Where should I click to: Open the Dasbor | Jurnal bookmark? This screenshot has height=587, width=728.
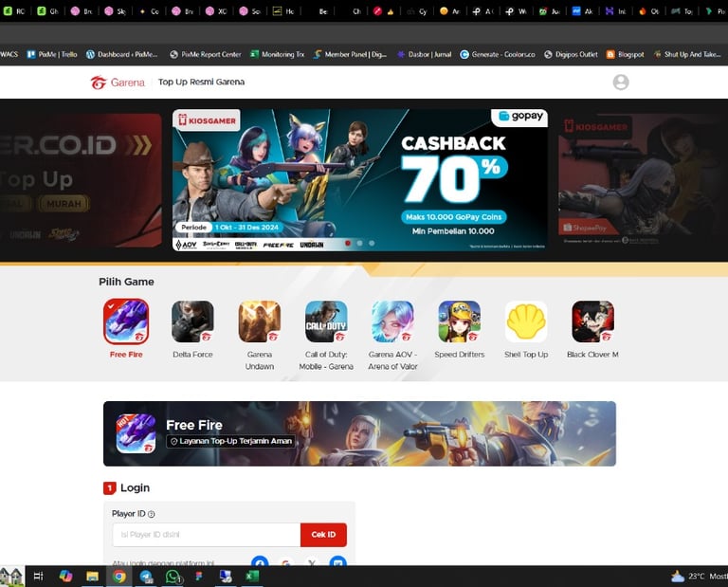coord(425,54)
